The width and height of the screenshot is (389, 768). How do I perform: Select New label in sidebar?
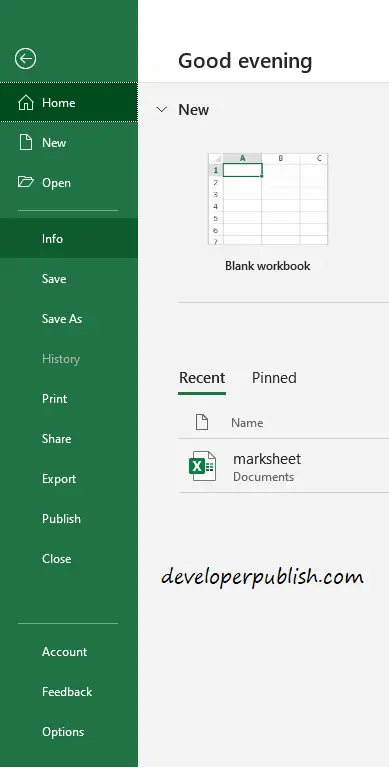(x=54, y=143)
